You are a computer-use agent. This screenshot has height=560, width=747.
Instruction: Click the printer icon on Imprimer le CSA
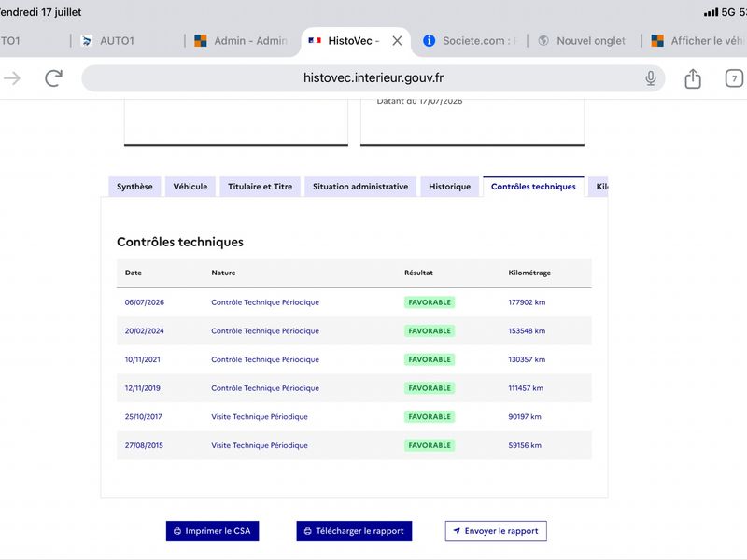coord(177,531)
